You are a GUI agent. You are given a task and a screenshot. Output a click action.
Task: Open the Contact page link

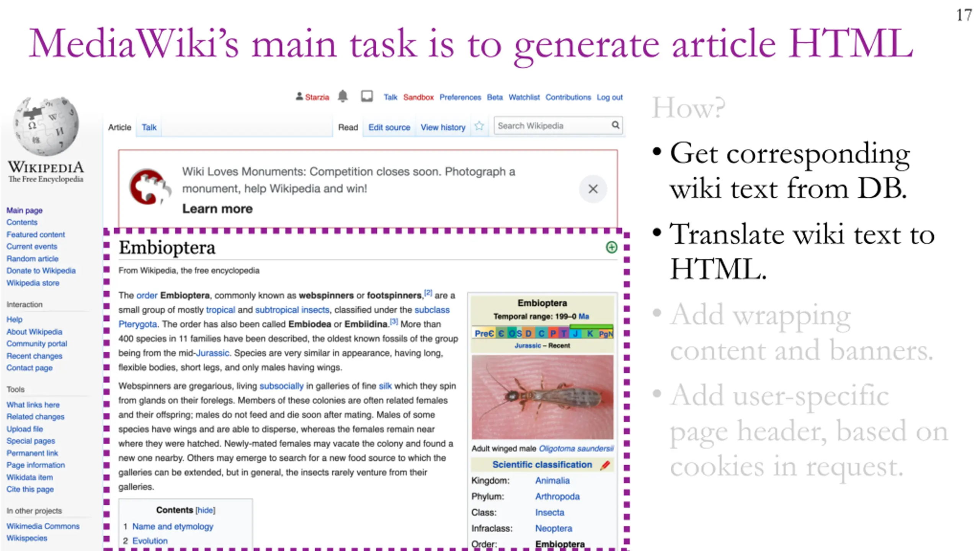coord(29,368)
